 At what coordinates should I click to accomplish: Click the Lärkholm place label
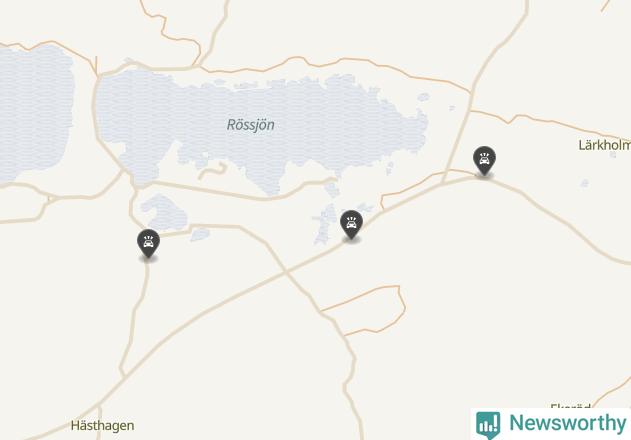point(604,145)
